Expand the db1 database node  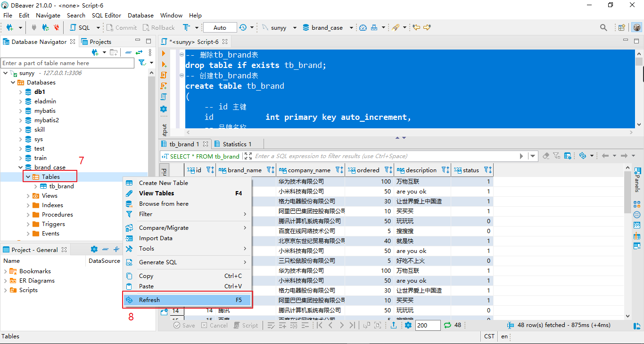21,92
